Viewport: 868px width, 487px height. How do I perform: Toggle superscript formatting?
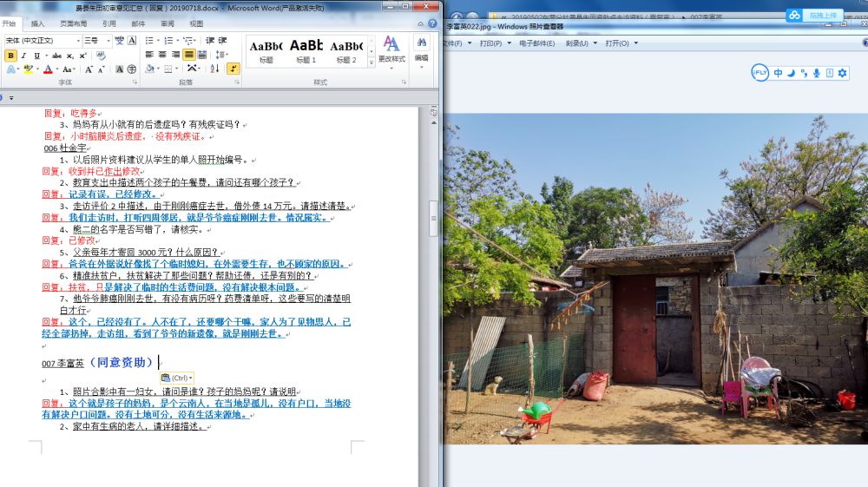pyautogui.click(x=83, y=56)
